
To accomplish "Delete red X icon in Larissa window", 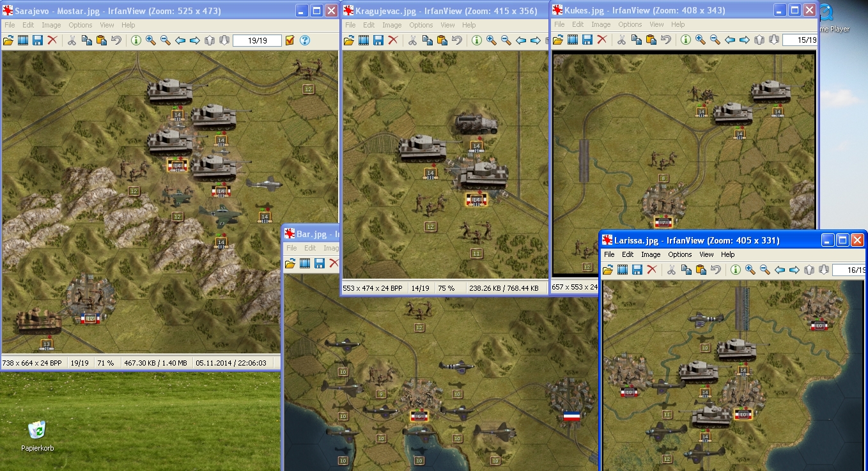I will click(652, 270).
